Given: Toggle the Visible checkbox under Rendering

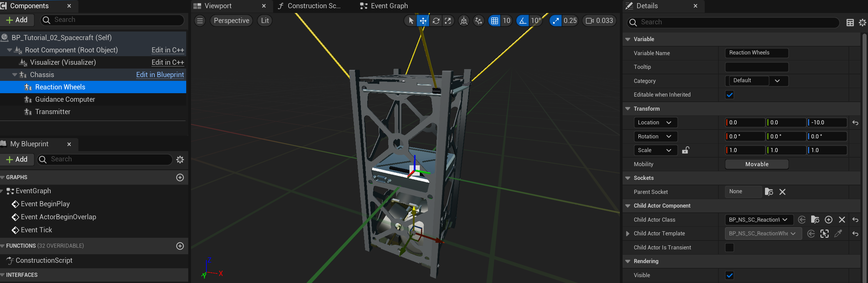Looking at the screenshot, I should click(729, 275).
